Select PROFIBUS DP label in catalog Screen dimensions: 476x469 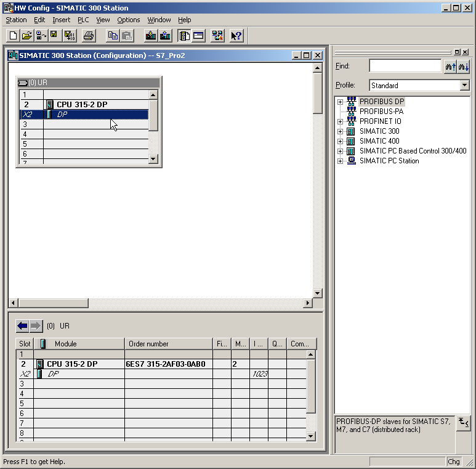(x=382, y=102)
